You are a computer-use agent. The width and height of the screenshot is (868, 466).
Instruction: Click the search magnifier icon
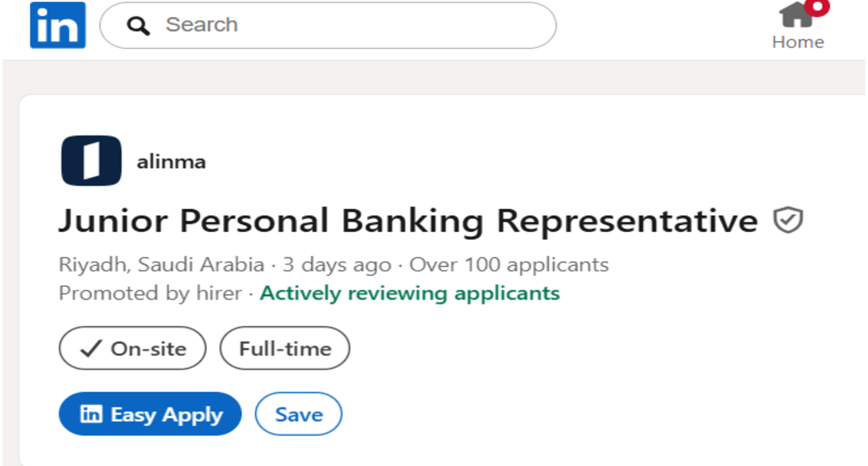pos(139,26)
